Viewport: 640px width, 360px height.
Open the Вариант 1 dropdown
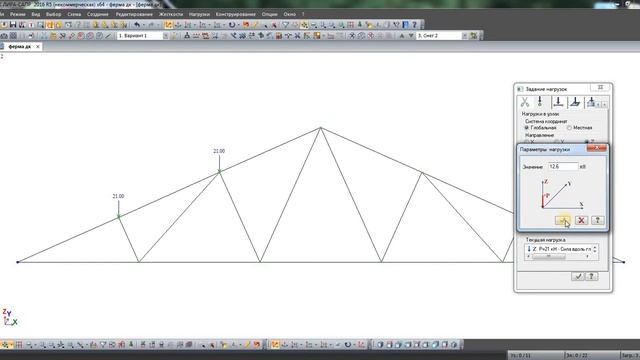pyautogui.click(x=166, y=36)
